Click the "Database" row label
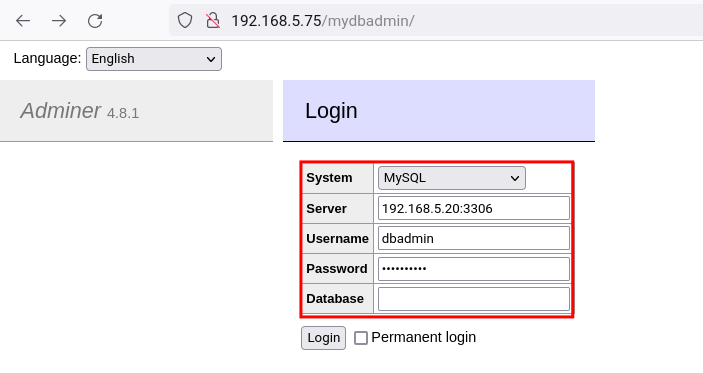 click(335, 299)
